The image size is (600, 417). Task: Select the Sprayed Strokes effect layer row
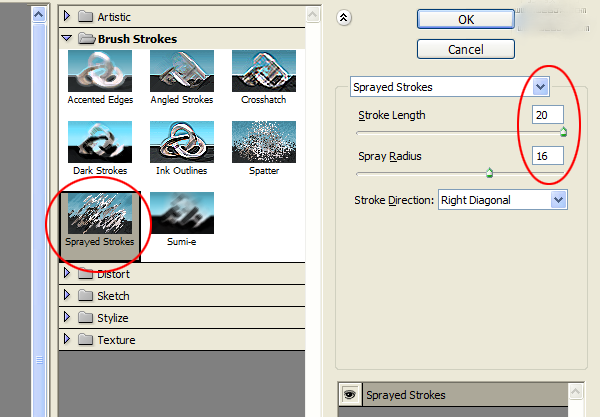point(465,394)
